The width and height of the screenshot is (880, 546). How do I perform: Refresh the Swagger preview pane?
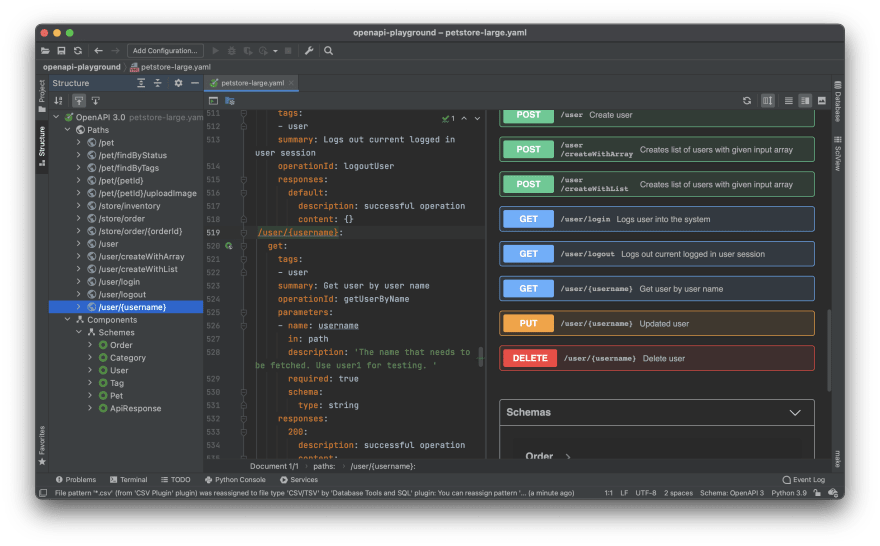pos(746,100)
